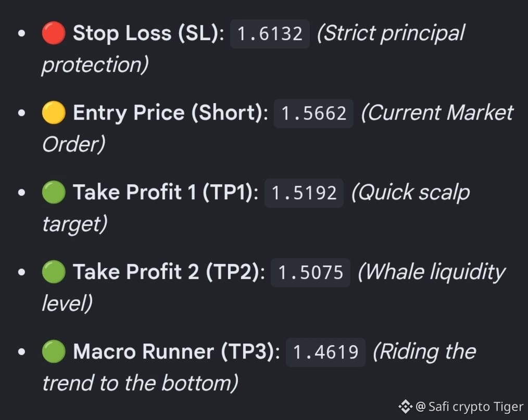528x420 pixels.
Task: Select the 1.6132 stop loss value chip
Action: (270, 34)
